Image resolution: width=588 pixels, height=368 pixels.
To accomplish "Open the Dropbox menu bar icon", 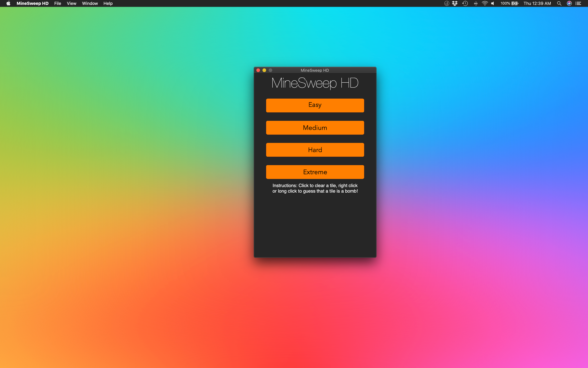I will 455,3.
